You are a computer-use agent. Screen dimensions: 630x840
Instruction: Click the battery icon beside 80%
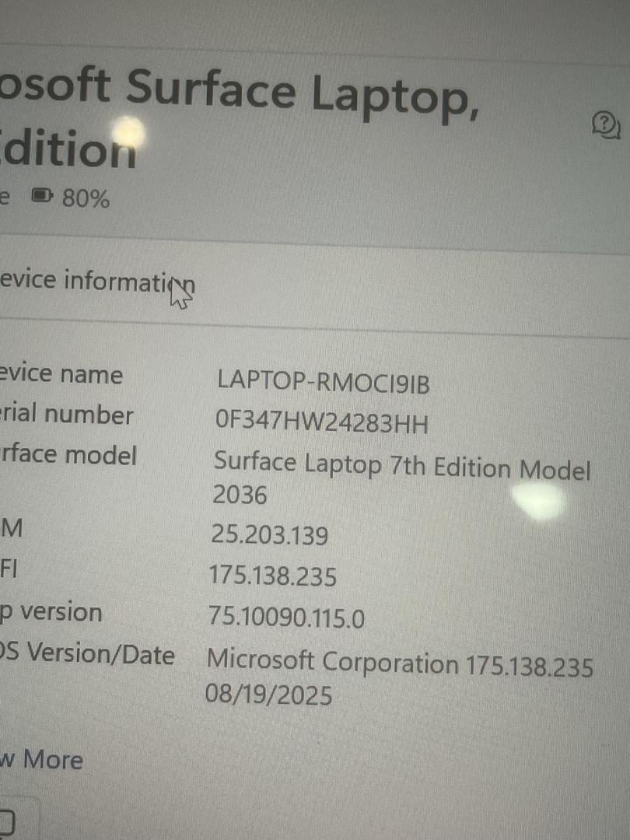[42, 196]
